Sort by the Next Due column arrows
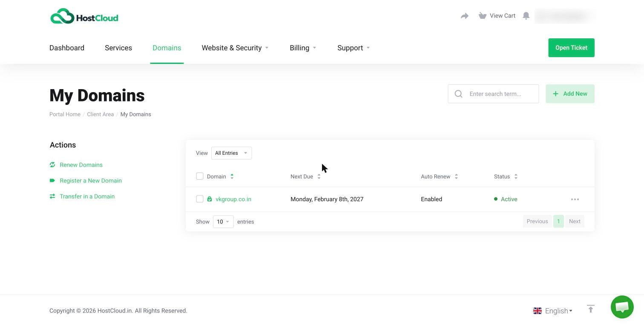 coord(319,177)
